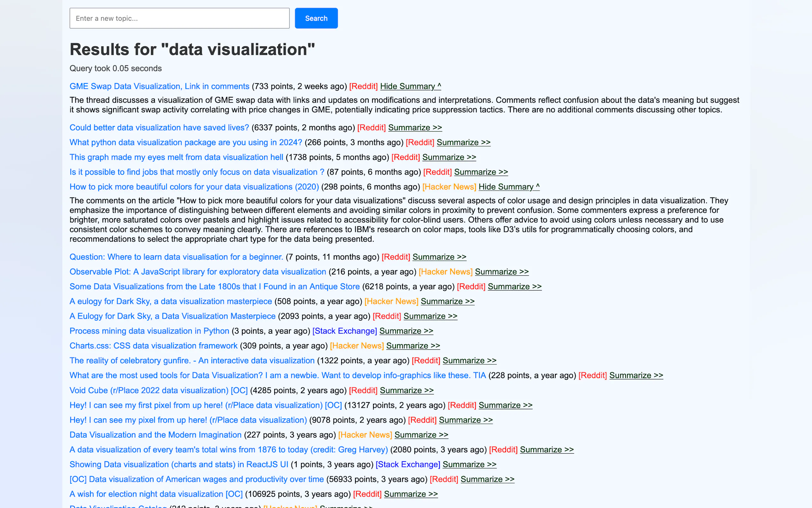Summarize 'Data Visualization and the Modern Imagination'
The height and width of the screenshot is (508, 812).
coord(421,435)
